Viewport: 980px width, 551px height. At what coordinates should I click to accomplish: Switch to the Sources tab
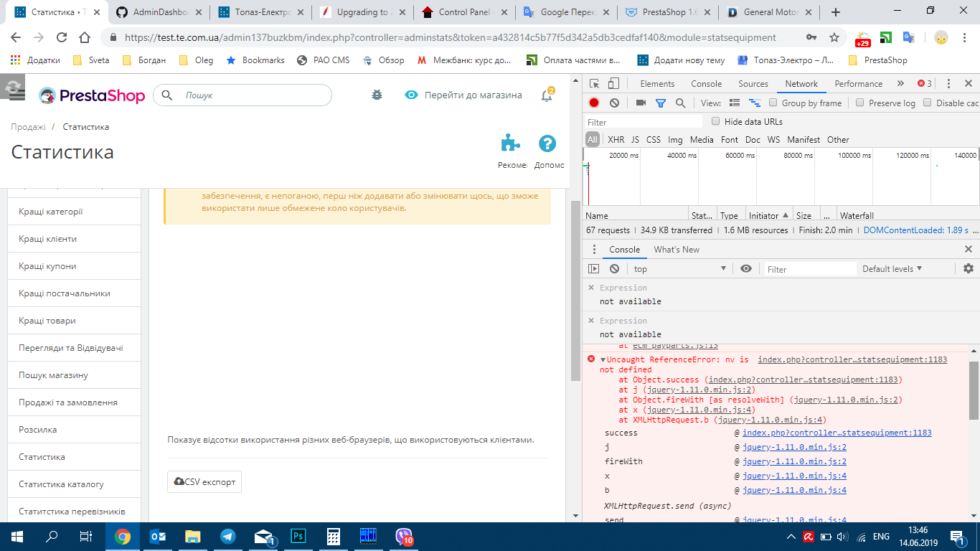[x=753, y=84]
